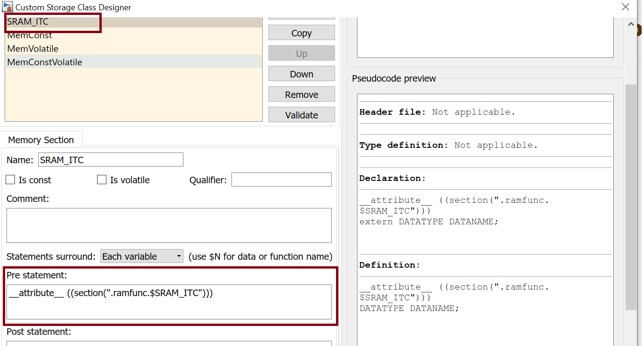Select SRAM_ITC in the memory section list
Viewport: 644px width, 346px height.
coord(28,22)
